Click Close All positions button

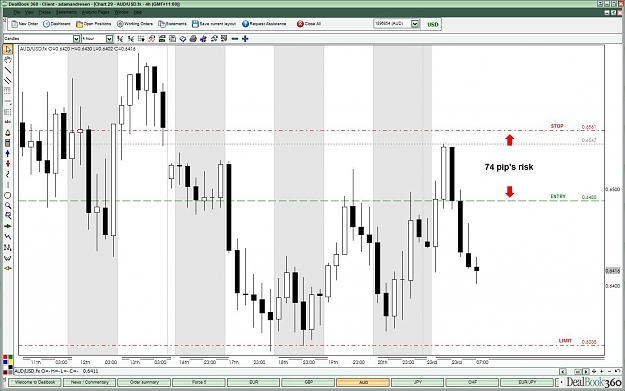click(x=309, y=24)
